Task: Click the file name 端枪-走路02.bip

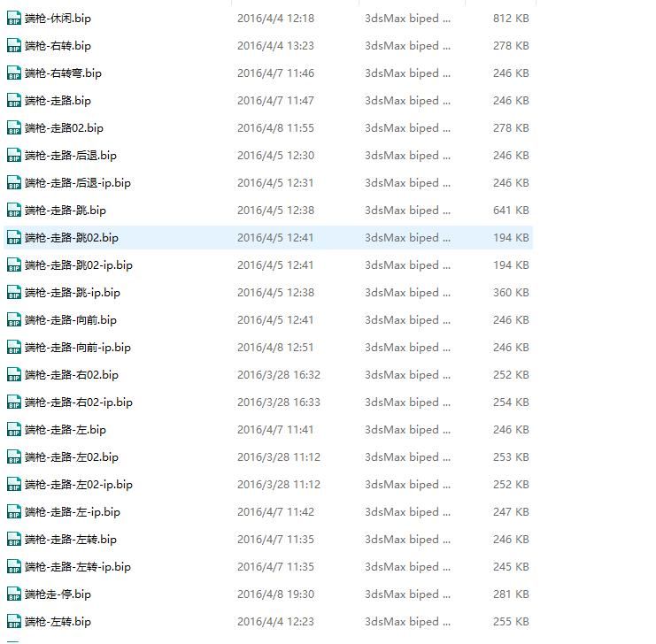Action: pyautogui.click(x=64, y=128)
